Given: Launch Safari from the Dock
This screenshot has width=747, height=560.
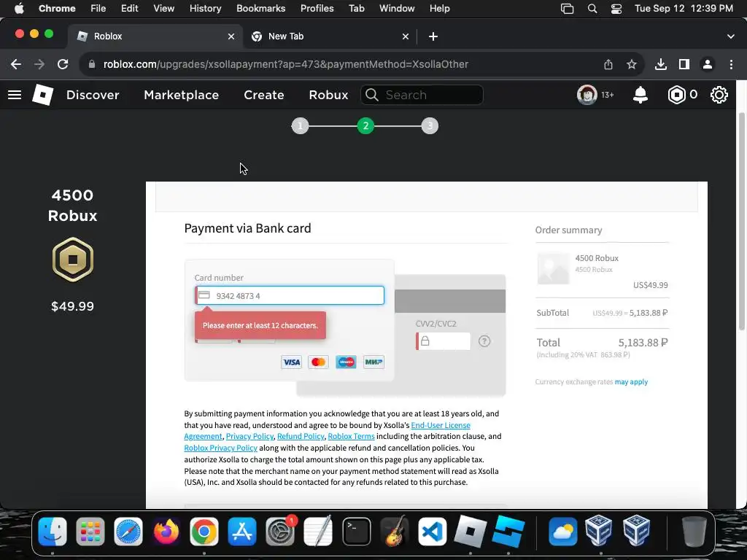Looking at the screenshot, I should tap(128, 532).
